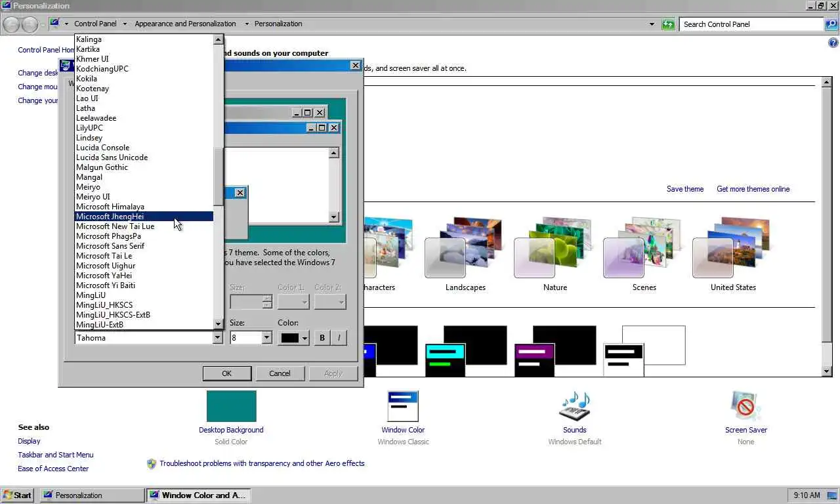Open the Tahoma font dropdown arrow
Screen dimensions: 840x504
point(218,338)
